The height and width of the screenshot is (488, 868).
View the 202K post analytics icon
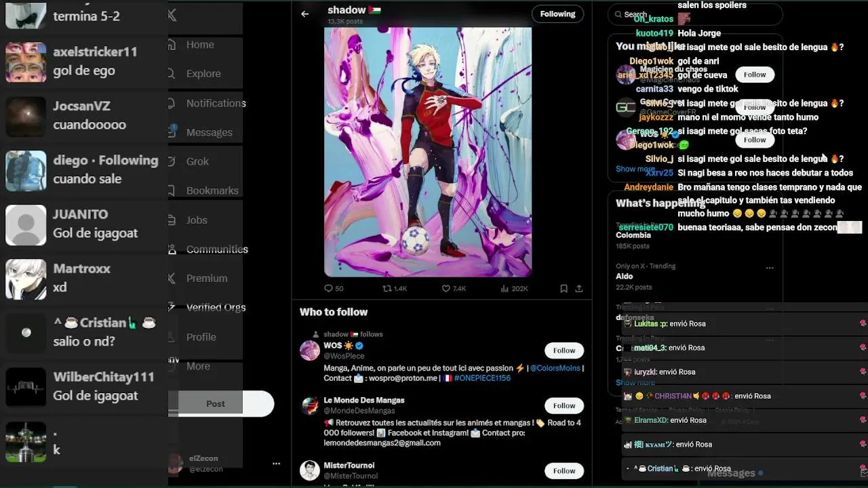[x=505, y=288]
